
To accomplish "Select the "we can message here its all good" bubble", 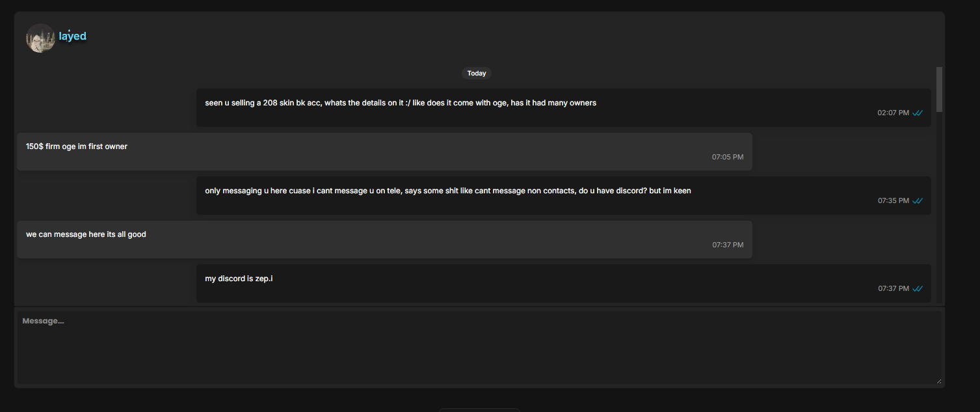I will click(384, 240).
